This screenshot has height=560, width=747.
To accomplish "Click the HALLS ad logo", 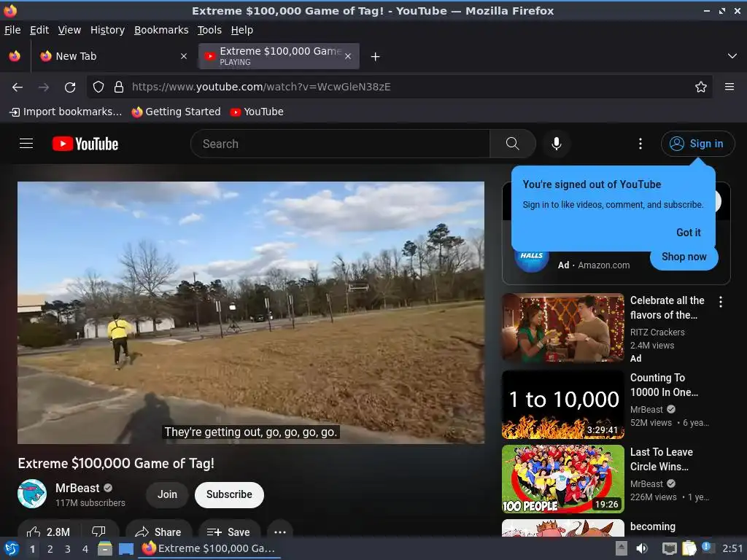I will [x=531, y=260].
